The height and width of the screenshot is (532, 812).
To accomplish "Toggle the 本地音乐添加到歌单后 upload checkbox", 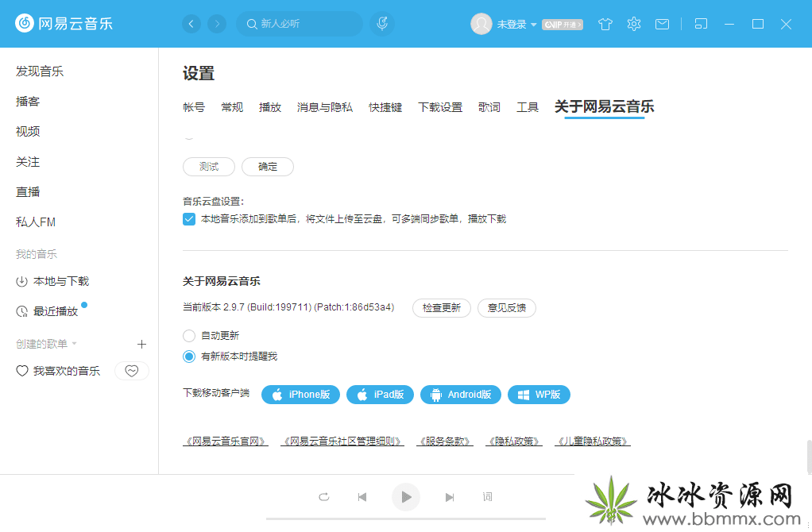I will click(x=189, y=219).
